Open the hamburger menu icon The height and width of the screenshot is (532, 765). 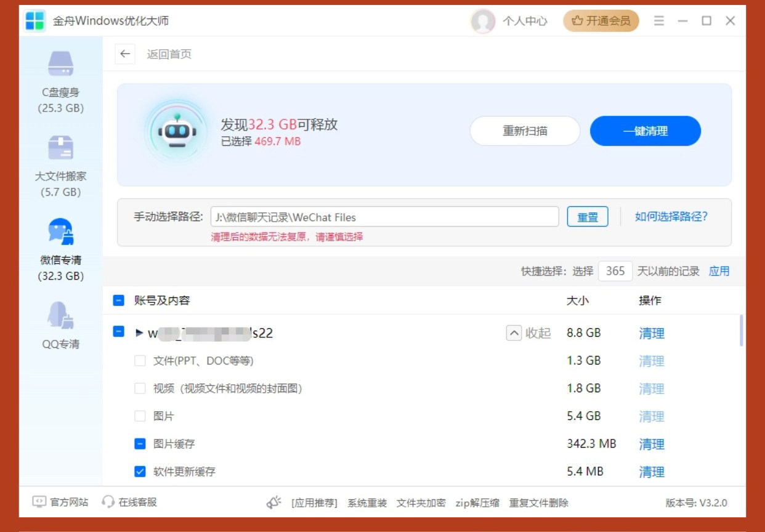[x=658, y=21]
